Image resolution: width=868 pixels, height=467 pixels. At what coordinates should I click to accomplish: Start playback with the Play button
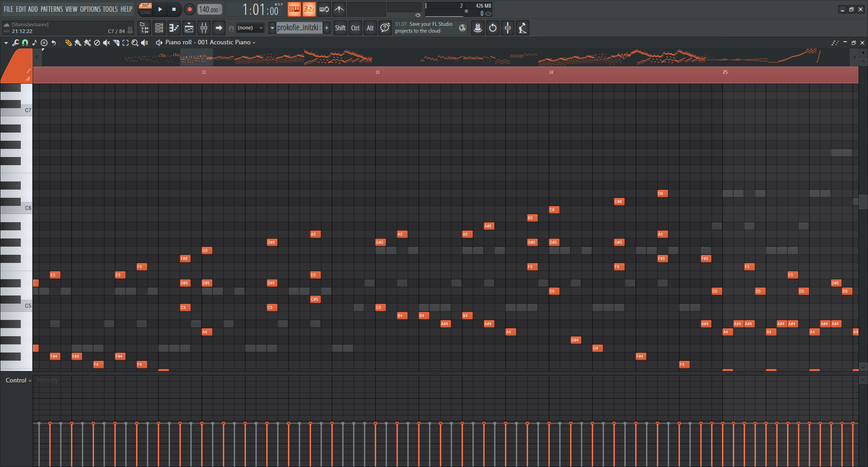(160, 9)
